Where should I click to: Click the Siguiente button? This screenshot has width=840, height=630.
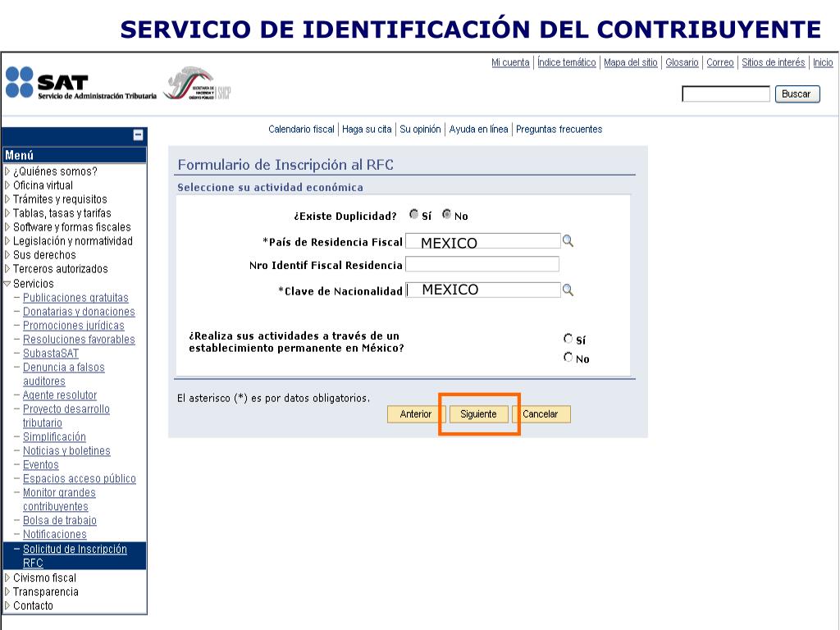pyautogui.click(x=478, y=414)
